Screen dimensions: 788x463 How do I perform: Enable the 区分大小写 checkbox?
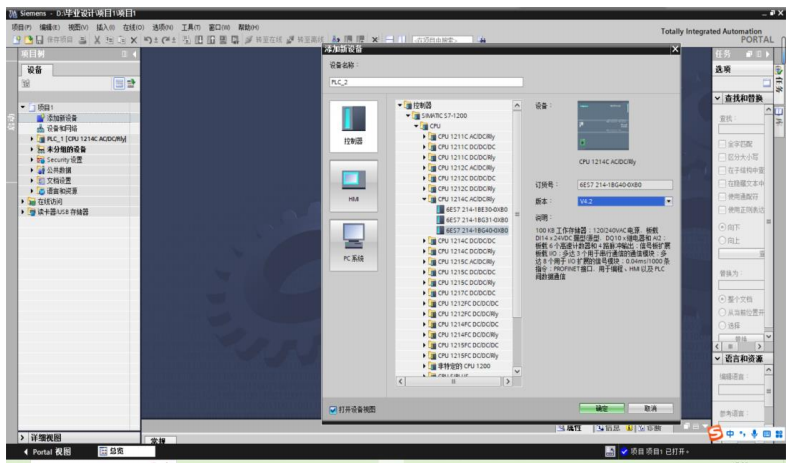pos(722,157)
